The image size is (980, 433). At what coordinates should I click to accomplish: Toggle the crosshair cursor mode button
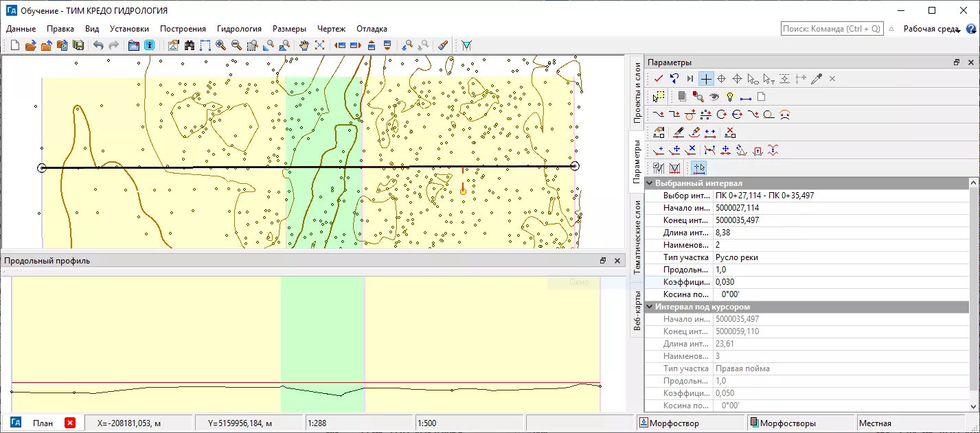[706, 79]
